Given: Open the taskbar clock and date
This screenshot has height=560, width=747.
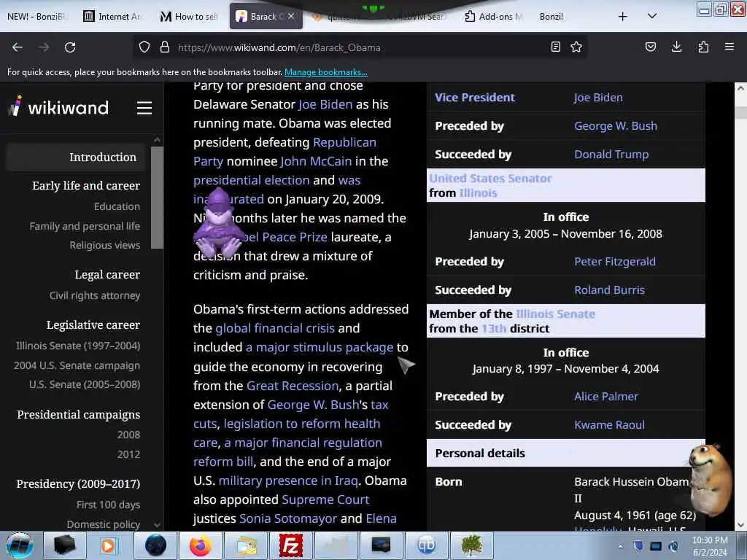Looking at the screenshot, I should [710, 546].
